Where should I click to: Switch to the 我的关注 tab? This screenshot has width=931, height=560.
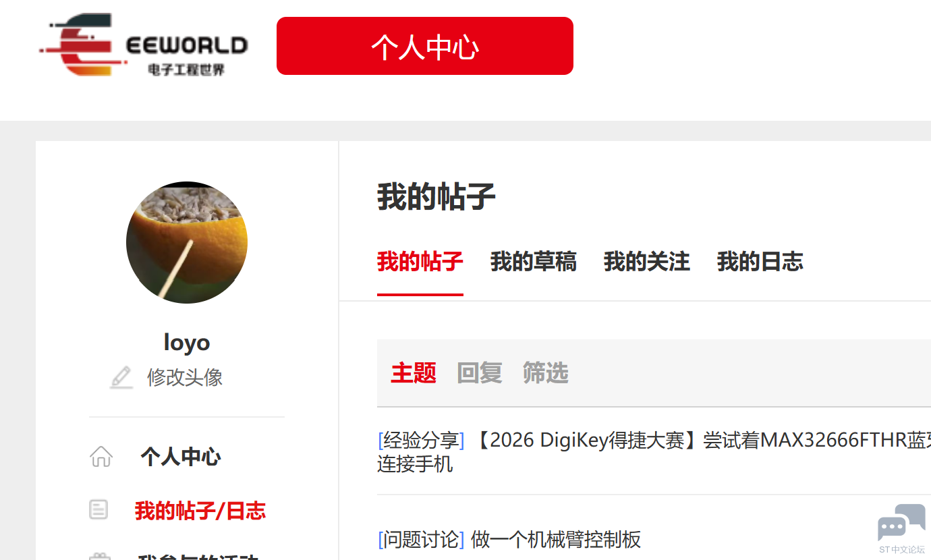click(x=647, y=262)
